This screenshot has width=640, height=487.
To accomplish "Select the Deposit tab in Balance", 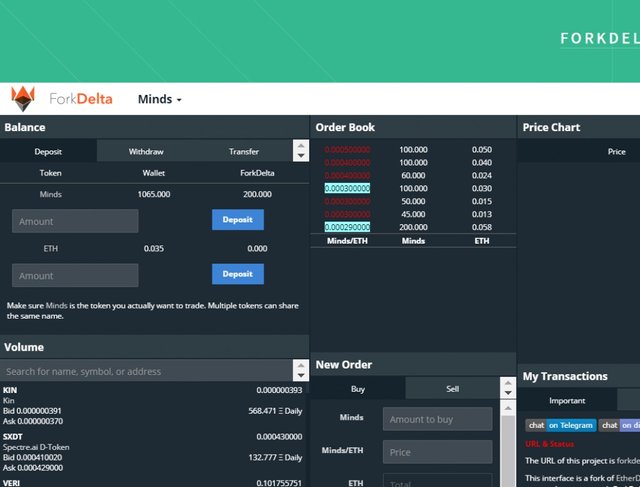I will click(x=48, y=151).
